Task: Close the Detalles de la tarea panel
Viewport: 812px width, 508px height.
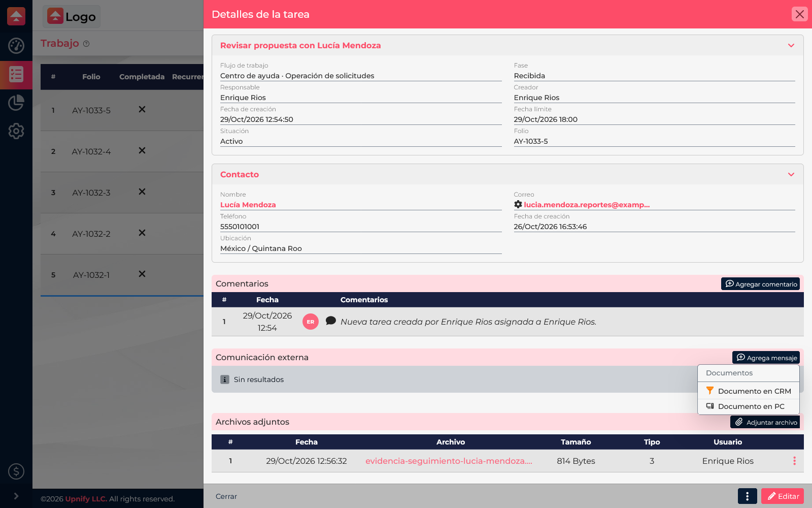Action: click(799, 14)
